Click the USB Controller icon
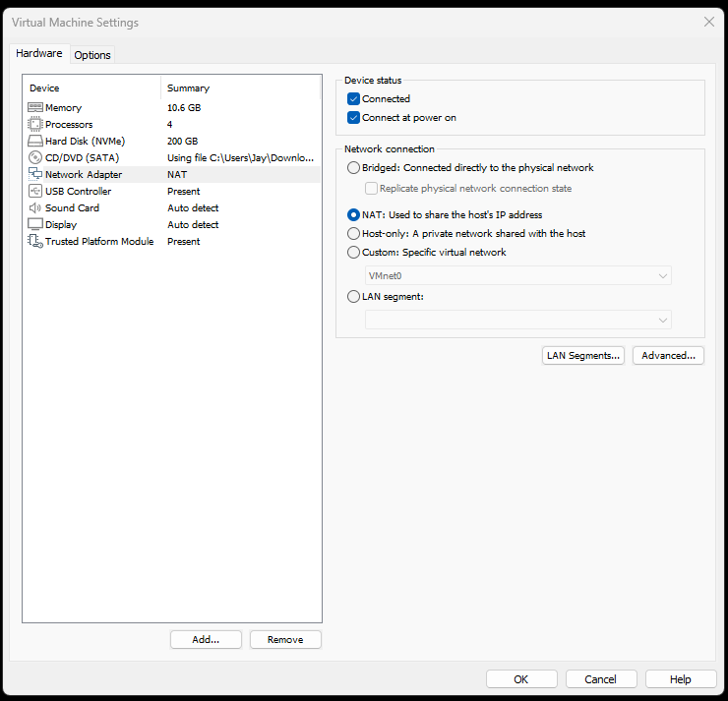This screenshot has height=701, width=728. click(x=35, y=192)
